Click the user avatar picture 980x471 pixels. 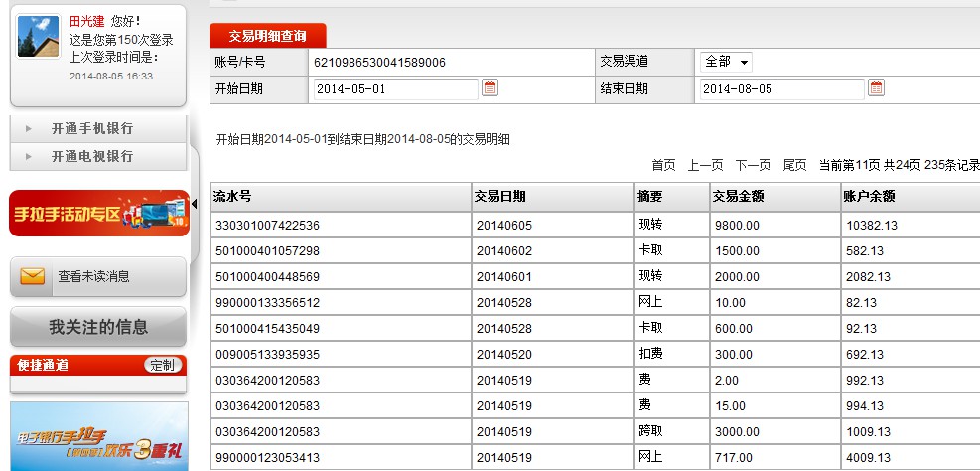[x=39, y=37]
